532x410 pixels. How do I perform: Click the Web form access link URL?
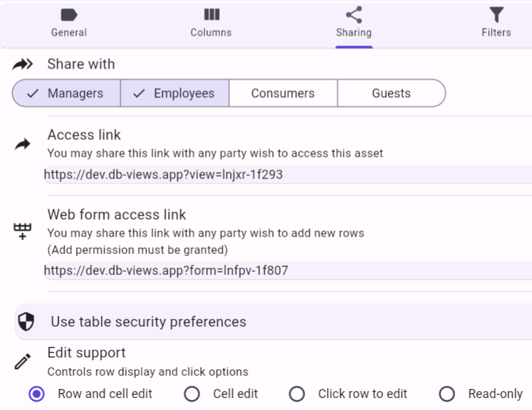click(x=166, y=271)
